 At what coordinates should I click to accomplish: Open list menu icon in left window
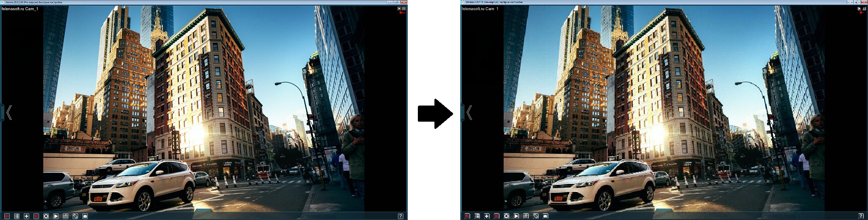[x=17, y=216]
